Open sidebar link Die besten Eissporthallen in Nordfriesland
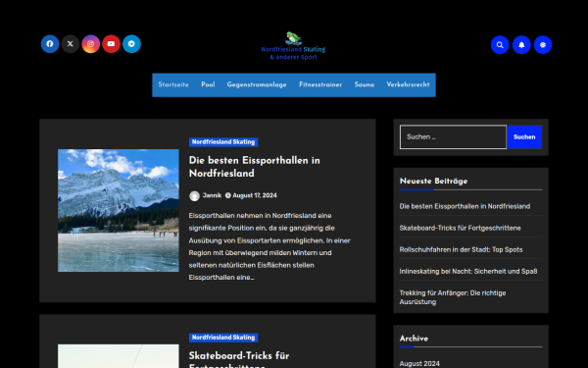588x368 pixels. pyautogui.click(x=465, y=206)
